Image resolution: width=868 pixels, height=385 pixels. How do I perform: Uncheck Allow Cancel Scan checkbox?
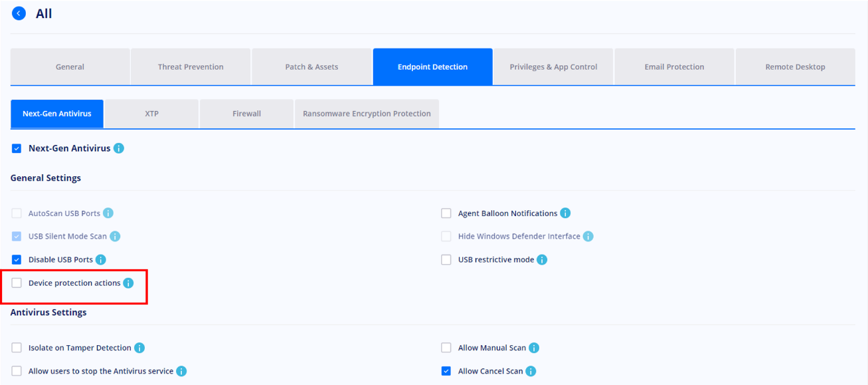coord(446,371)
